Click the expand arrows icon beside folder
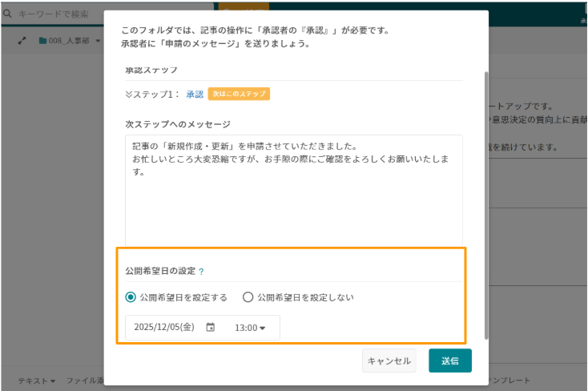The height and width of the screenshot is (391, 588). tap(22, 40)
